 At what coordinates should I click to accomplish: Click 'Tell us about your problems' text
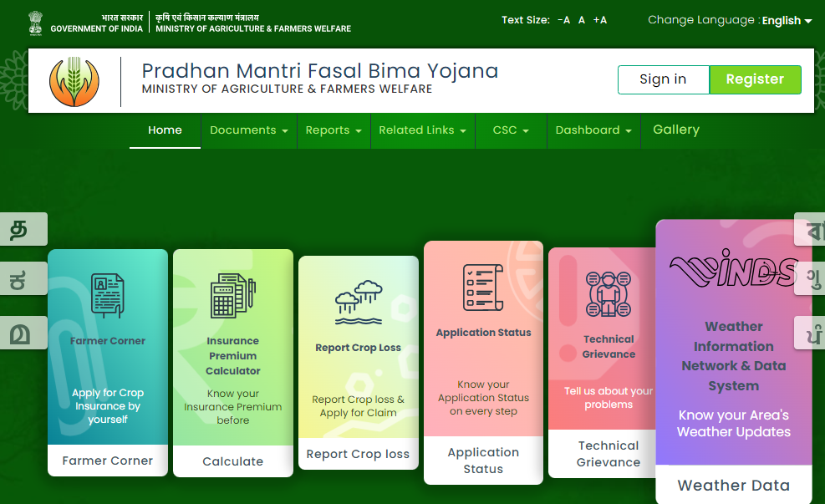coord(609,398)
